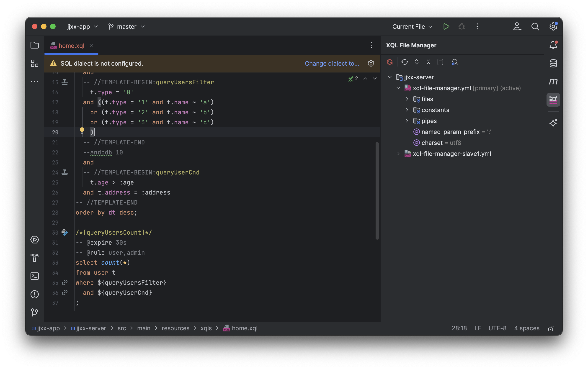Click the document list icon in XQL toolbar
Screen dimensions: 588x369
click(440, 62)
